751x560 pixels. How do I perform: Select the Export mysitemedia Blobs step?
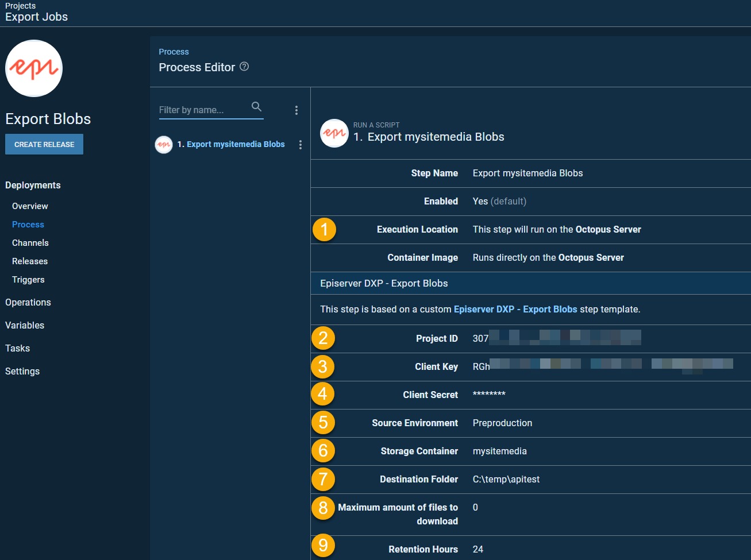[x=236, y=145]
